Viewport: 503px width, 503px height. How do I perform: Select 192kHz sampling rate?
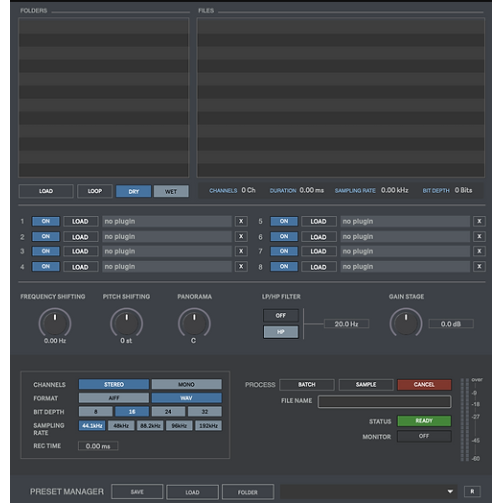pos(208,426)
